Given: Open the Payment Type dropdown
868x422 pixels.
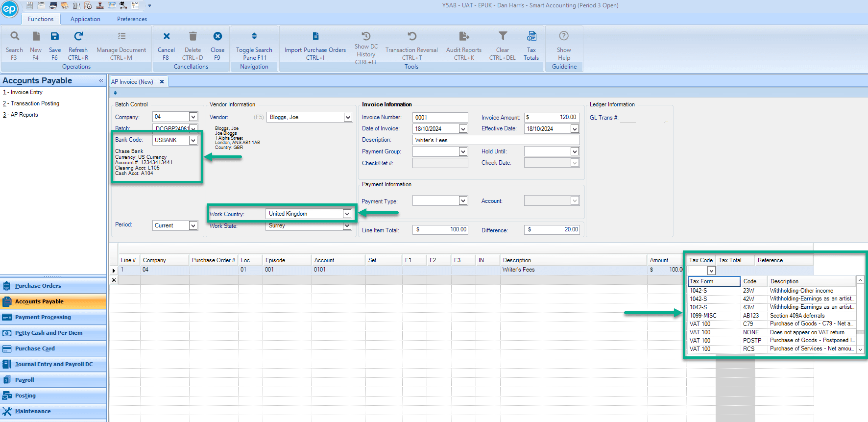Looking at the screenshot, I should click(x=463, y=200).
